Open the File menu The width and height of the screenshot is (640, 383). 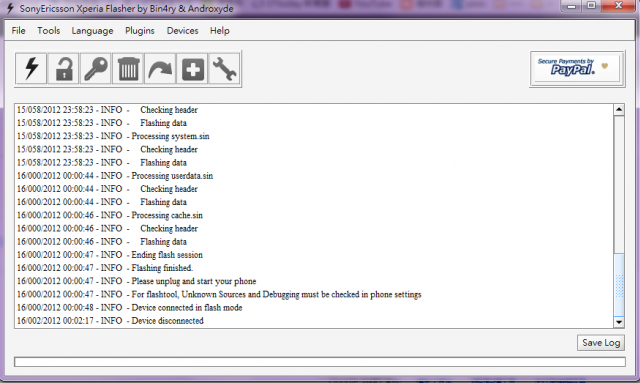click(18, 31)
